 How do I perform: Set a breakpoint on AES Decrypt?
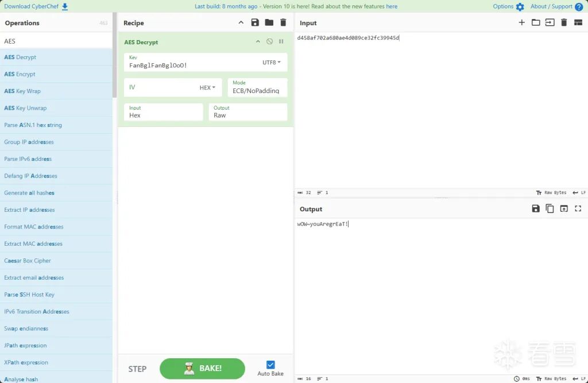281,41
